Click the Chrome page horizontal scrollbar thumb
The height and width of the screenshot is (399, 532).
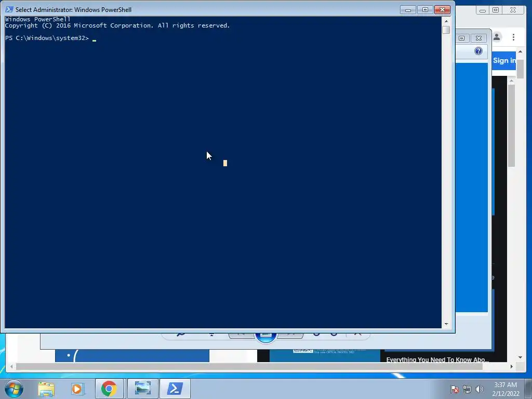pos(249,366)
